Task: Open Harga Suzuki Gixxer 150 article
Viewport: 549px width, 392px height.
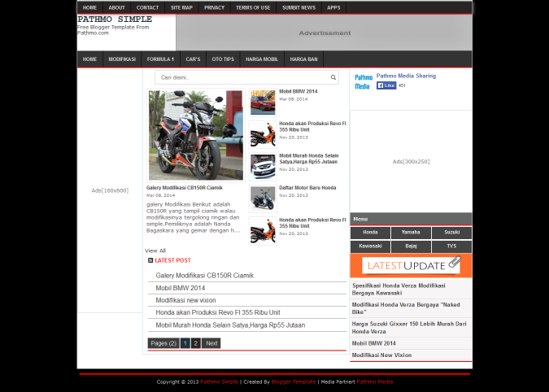Action: tap(409, 328)
